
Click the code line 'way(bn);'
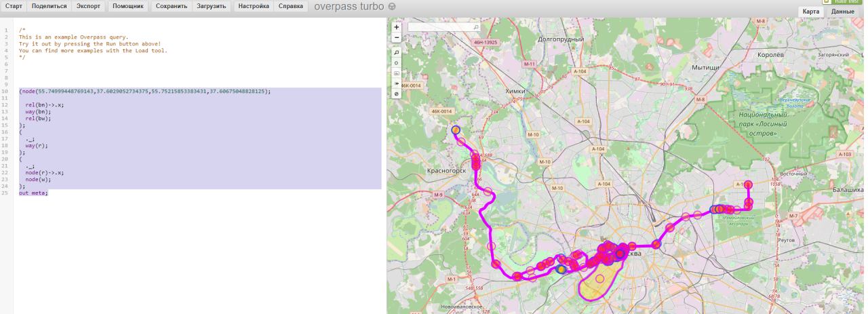[x=38, y=111]
